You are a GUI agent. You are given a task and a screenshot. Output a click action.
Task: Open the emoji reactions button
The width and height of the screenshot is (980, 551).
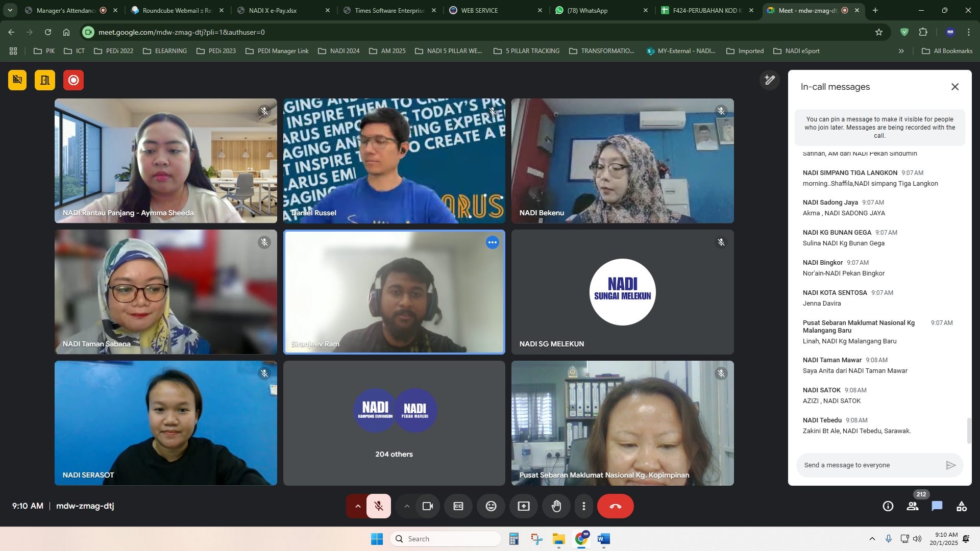click(x=491, y=506)
